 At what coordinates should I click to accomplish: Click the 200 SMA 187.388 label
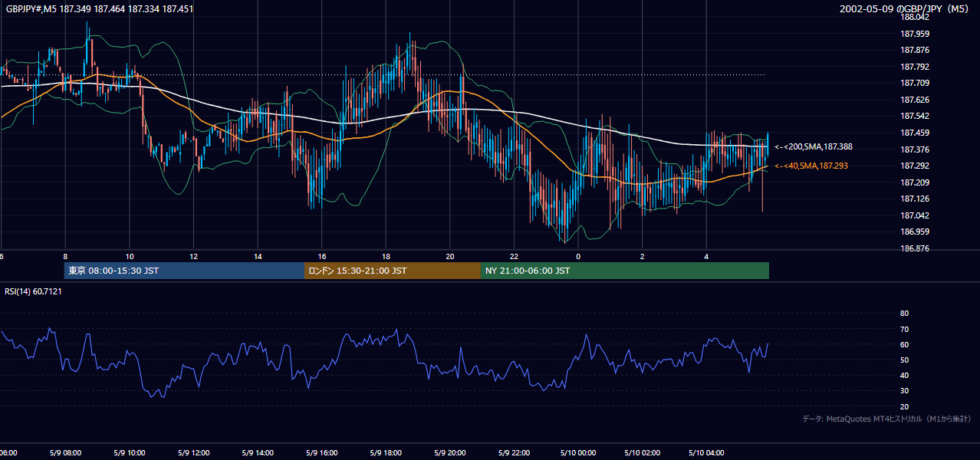pyautogui.click(x=814, y=146)
